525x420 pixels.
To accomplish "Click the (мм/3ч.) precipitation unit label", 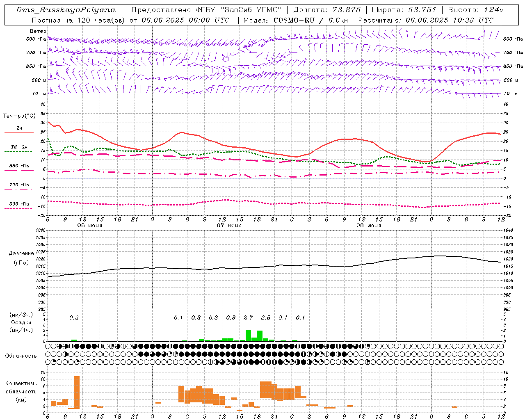I will point(21,315).
